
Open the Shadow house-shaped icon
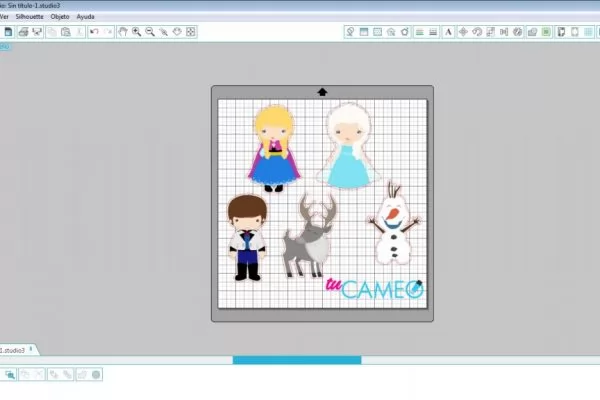click(x=391, y=32)
